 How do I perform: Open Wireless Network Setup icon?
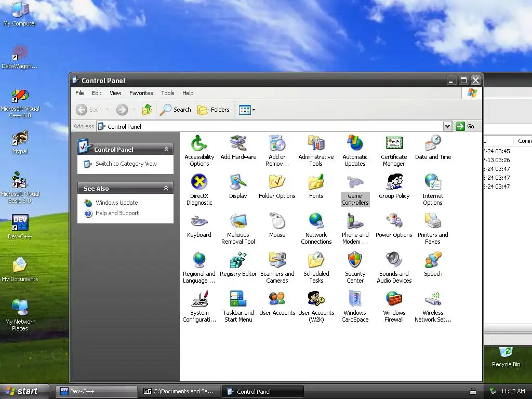tap(433, 307)
